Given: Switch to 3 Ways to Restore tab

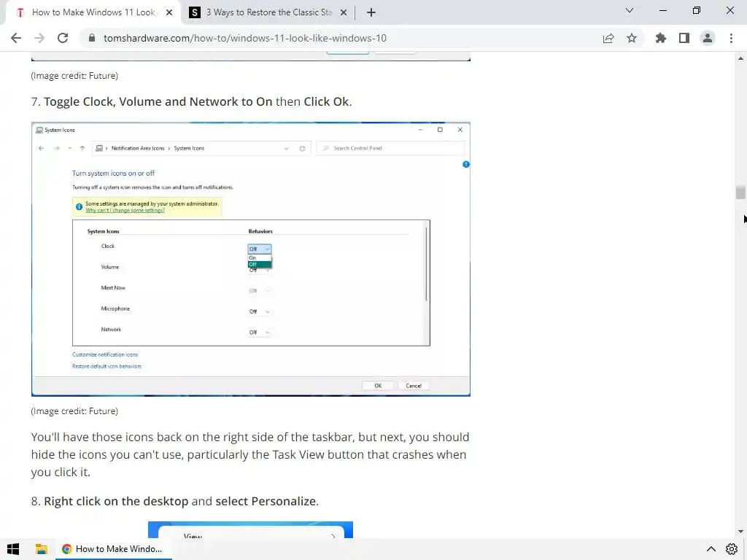Looking at the screenshot, I should click(x=268, y=12).
